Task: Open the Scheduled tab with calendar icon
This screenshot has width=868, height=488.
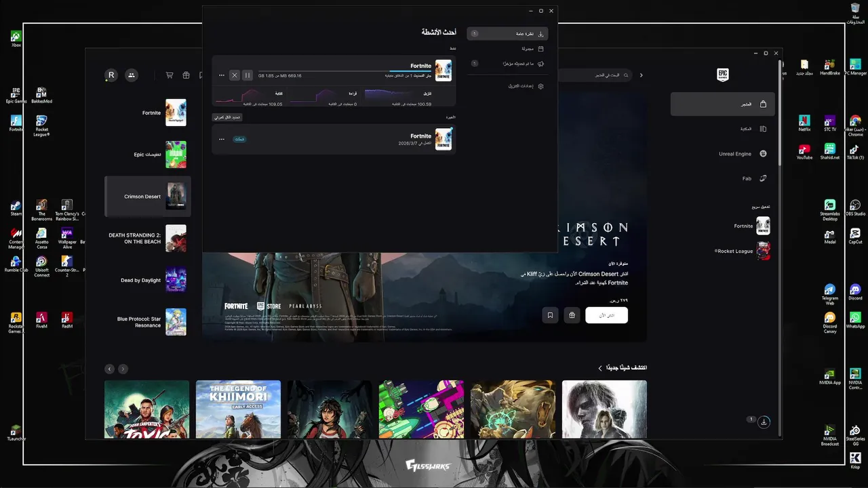Action: (507, 49)
